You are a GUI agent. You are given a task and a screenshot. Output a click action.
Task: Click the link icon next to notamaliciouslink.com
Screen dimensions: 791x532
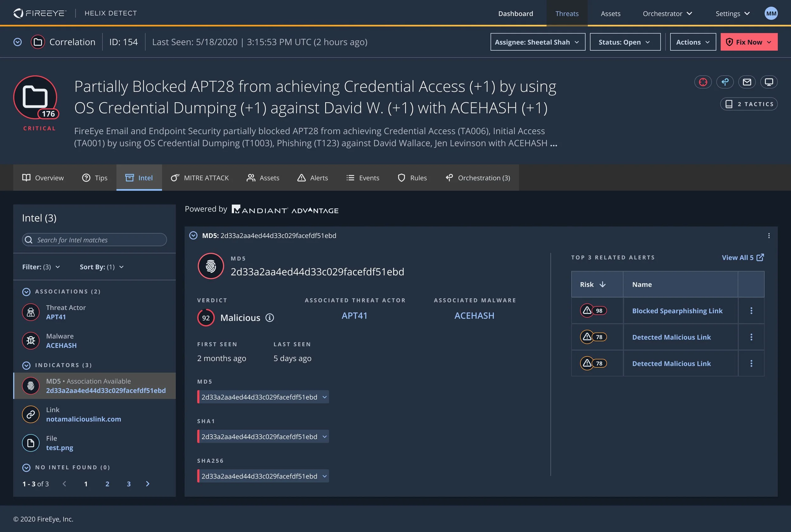click(x=30, y=414)
